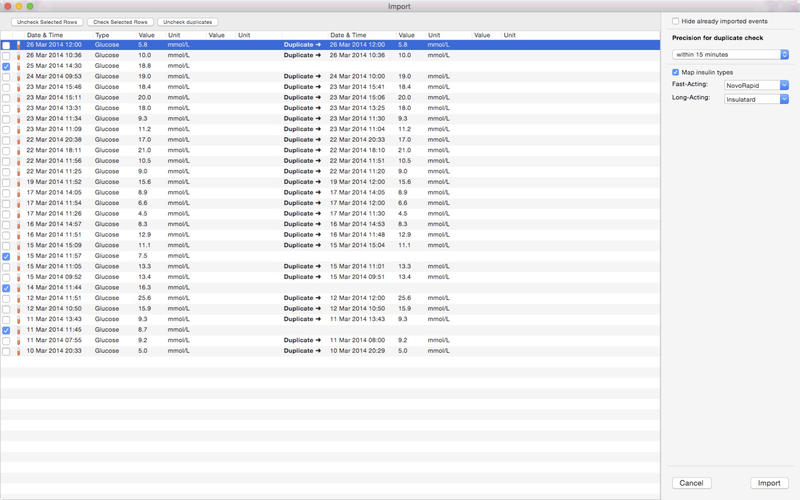The height and width of the screenshot is (500, 800).
Task: Uncheck the 25 Mar 2014 14:30 row checkbox
Action: 6,66
